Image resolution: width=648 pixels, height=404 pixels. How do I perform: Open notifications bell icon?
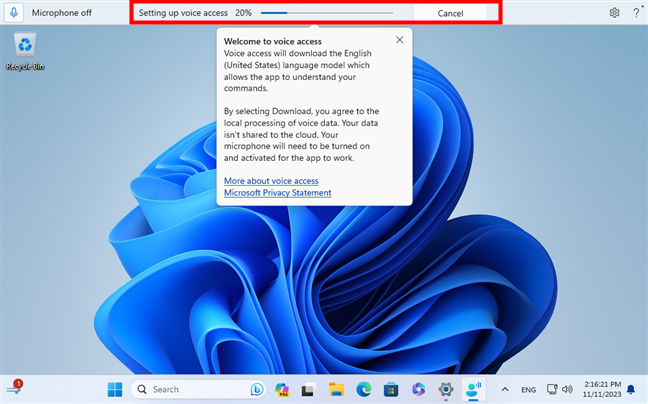tap(631, 389)
